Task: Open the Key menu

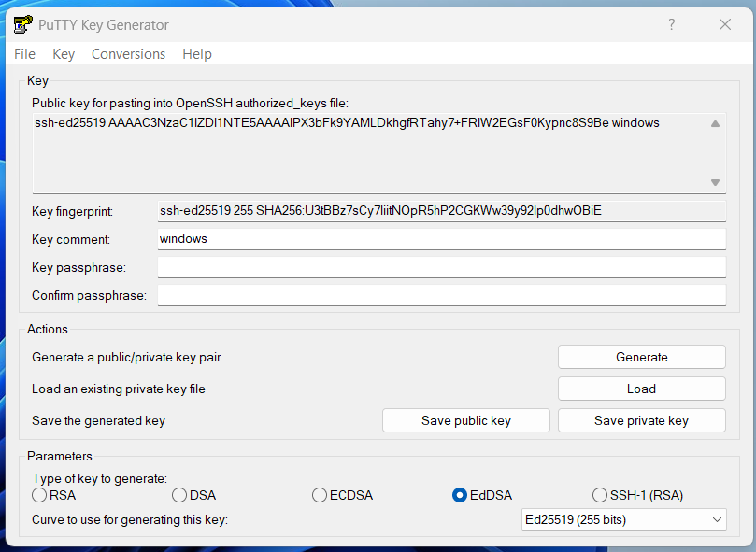Action: click(64, 54)
